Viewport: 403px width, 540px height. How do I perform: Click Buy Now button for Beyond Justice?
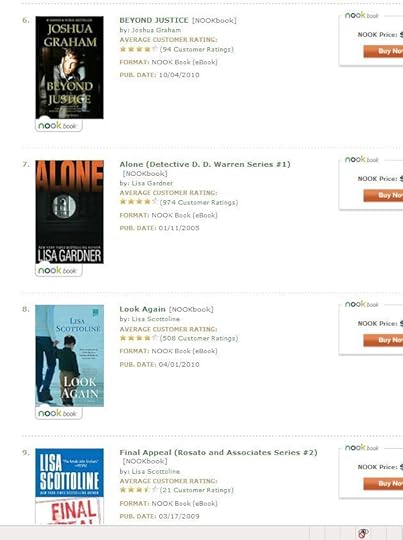click(383, 51)
